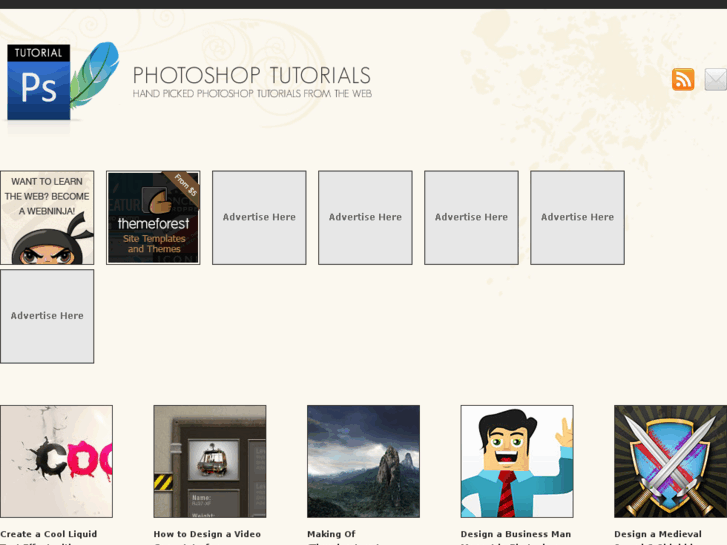
Task: Click the Making Of title link
Action: point(331,534)
